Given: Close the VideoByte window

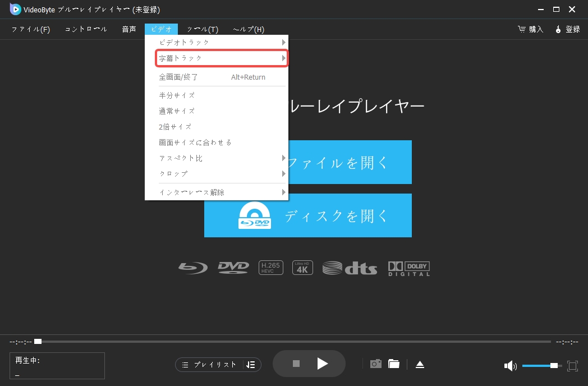Looking at the screenshot, I should [572, 10].
